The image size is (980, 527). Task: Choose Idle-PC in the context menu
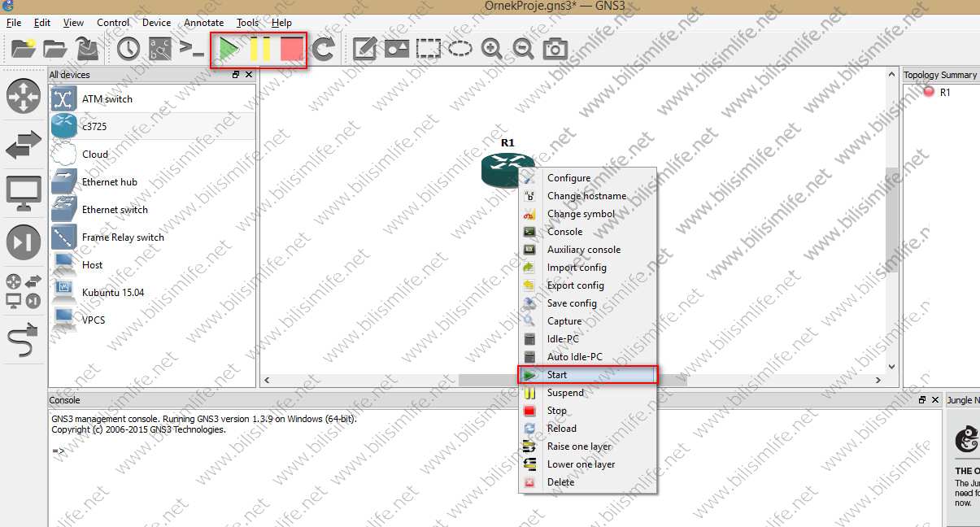click(587, 339)
